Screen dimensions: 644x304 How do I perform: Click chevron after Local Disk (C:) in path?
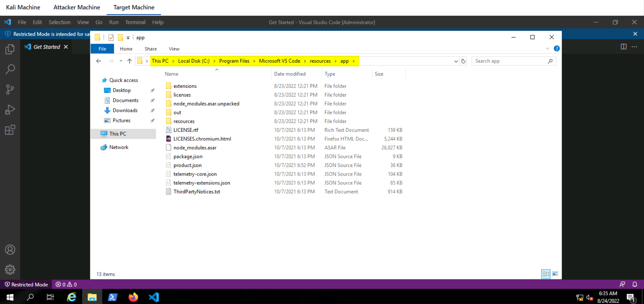click(214, 61)
